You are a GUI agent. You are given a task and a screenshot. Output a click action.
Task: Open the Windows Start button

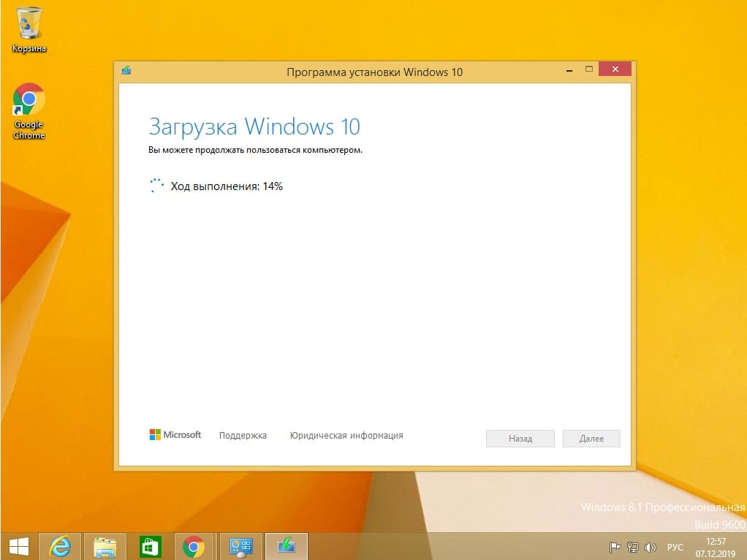pos(18,547)
